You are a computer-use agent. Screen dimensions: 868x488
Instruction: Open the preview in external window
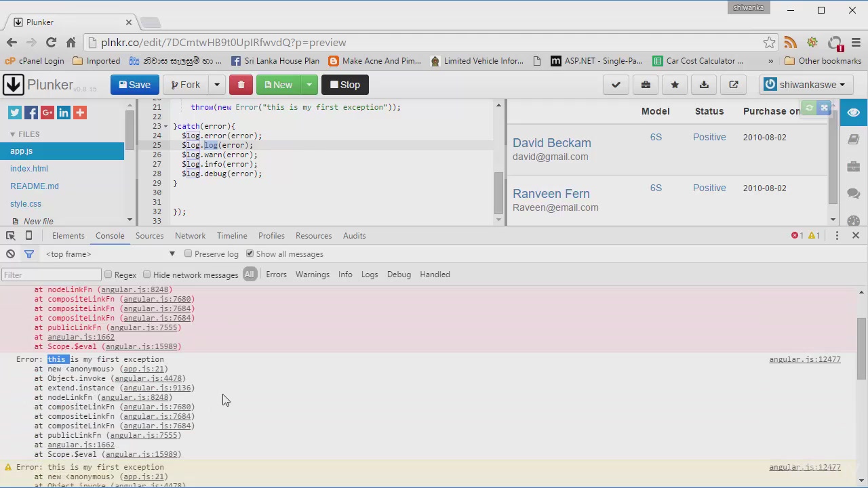tap(734, 85)
